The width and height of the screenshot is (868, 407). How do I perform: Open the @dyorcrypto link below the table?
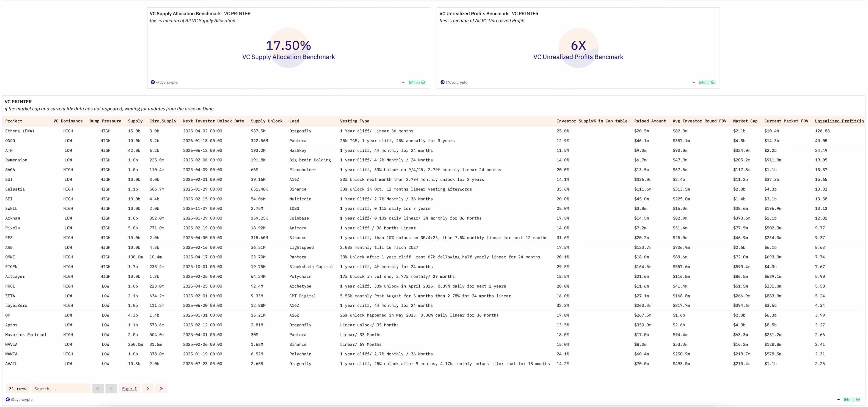(22, 399)
